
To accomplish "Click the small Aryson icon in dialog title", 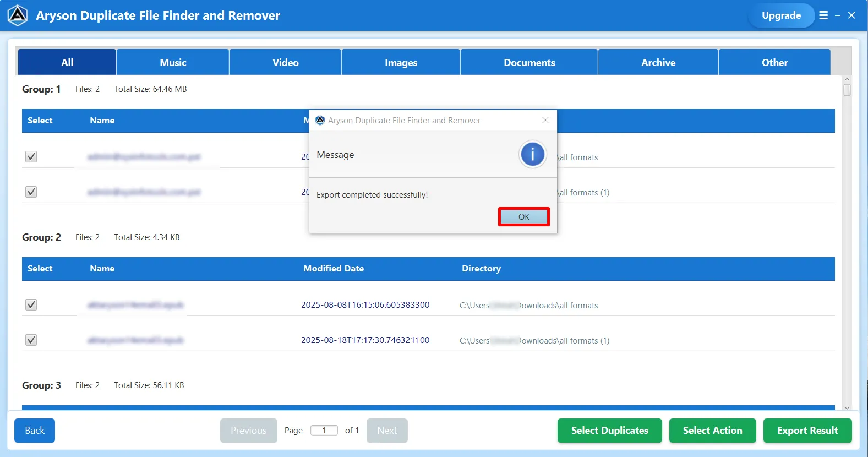I will click(x=320, y=120).
